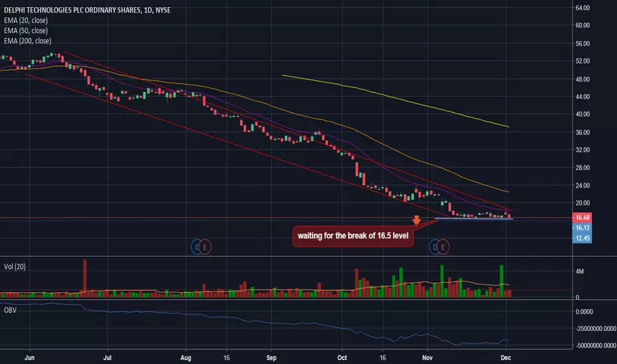Select the EMA (50, close) indicator legend
The width and height of the screenshot is (617, 364).
26,30
